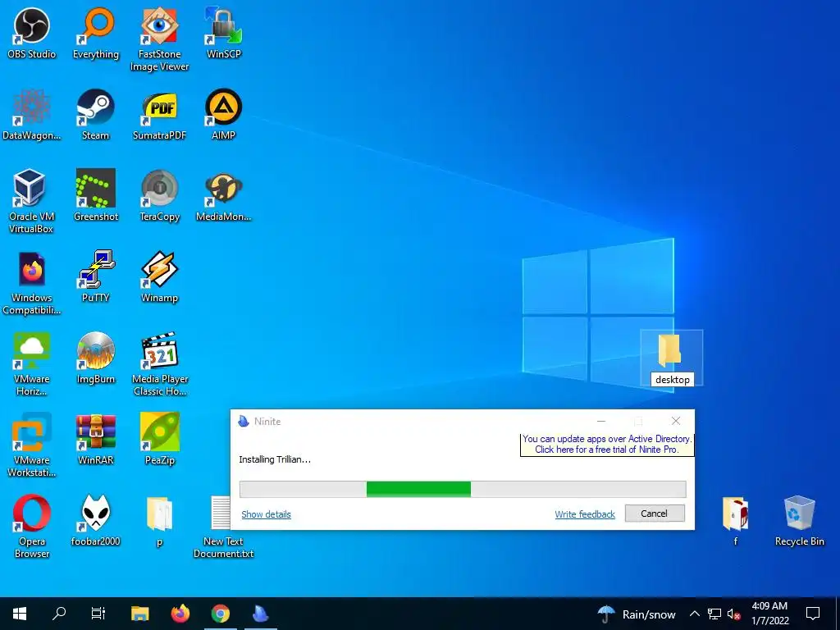Viewport: 840px width, 630px height.
Task: Open Task View from the taskbar
Action: (x=98, y=614)
